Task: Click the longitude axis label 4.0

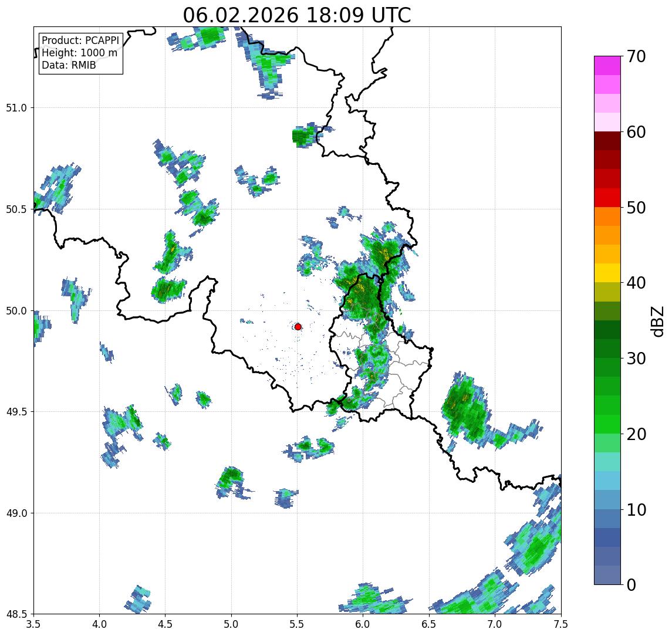Action: tap(99, 624)
